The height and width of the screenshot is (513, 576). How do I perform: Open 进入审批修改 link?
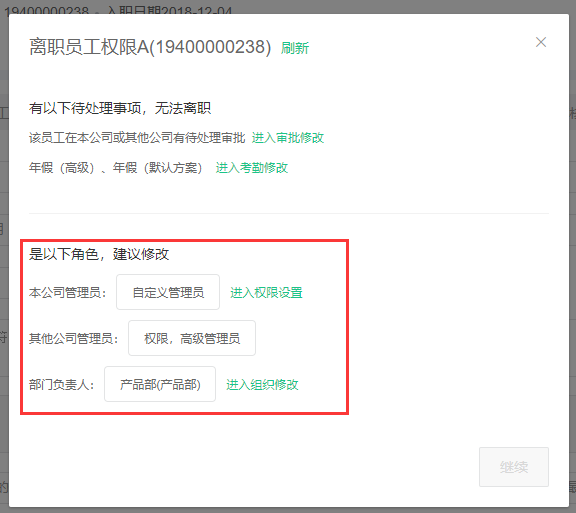[x=288, y=138]
